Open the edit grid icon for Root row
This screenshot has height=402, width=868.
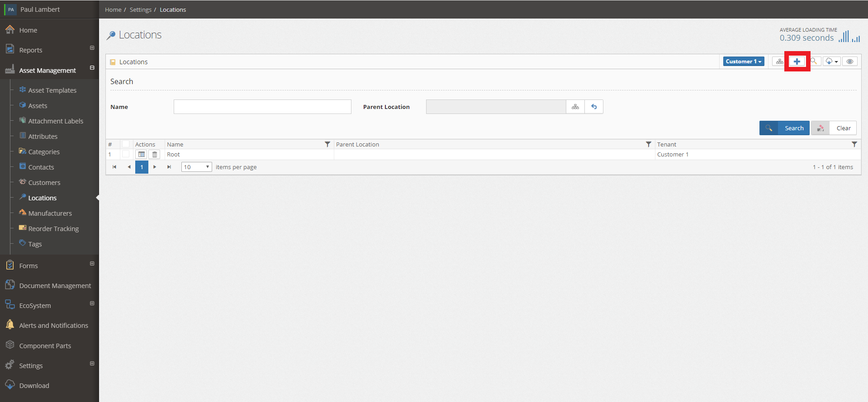[142, 155]
